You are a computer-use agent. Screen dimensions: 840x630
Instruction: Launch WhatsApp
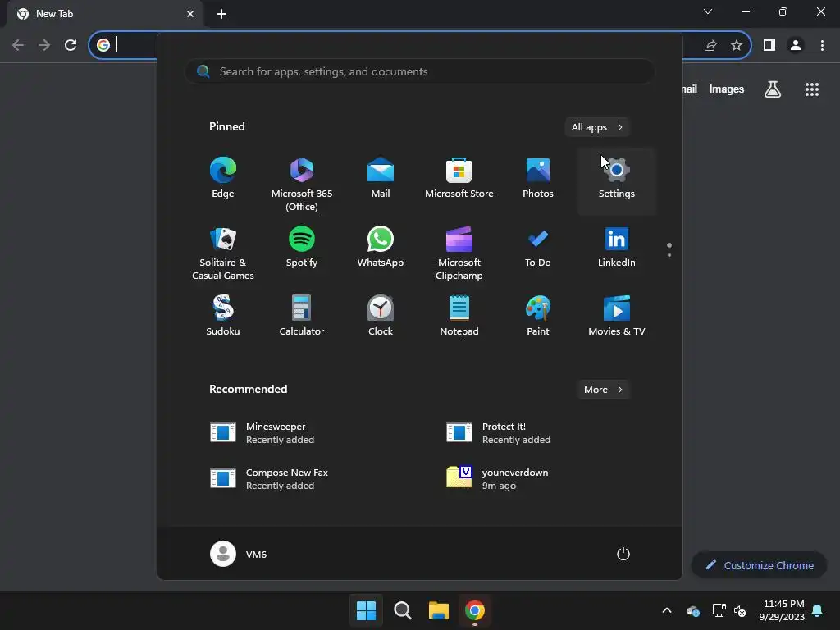(381, 248)
